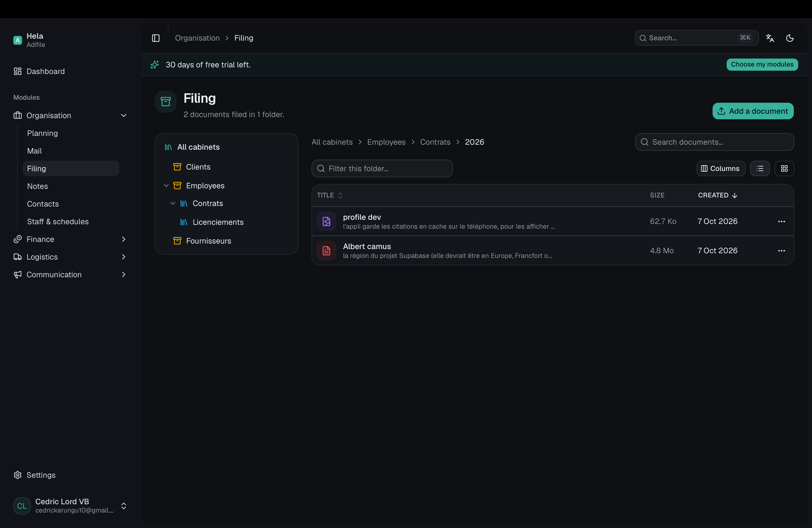
Task: Collapse the Employees cabinet chevron
Action: 166,186
